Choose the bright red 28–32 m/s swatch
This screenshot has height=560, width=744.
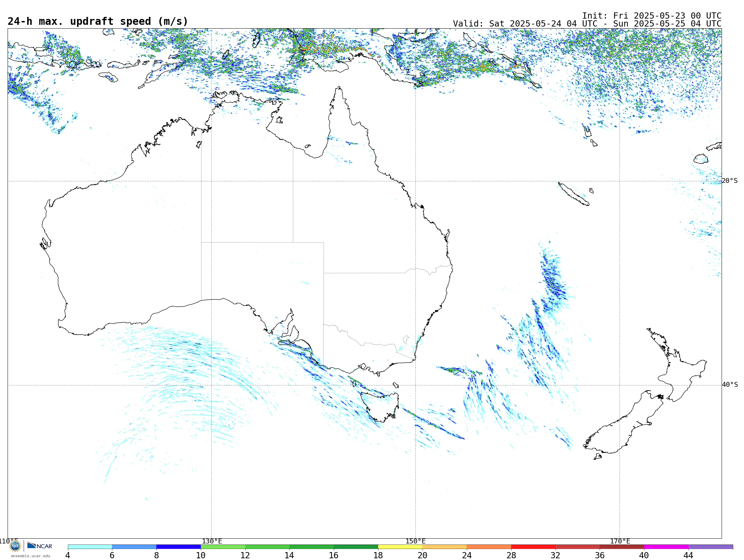tap(533, 547)
